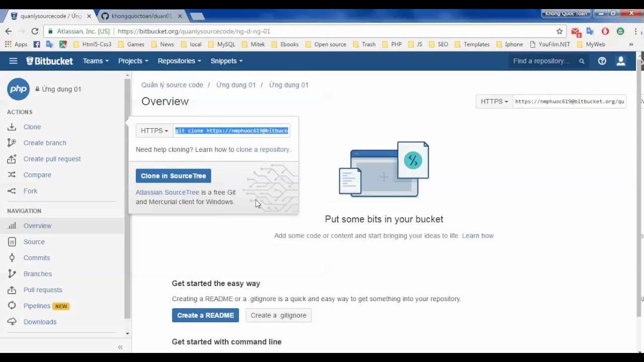Click the Create pull request icon
The height and width of the screenshot is (362, 644).
(x=12, y=159)
